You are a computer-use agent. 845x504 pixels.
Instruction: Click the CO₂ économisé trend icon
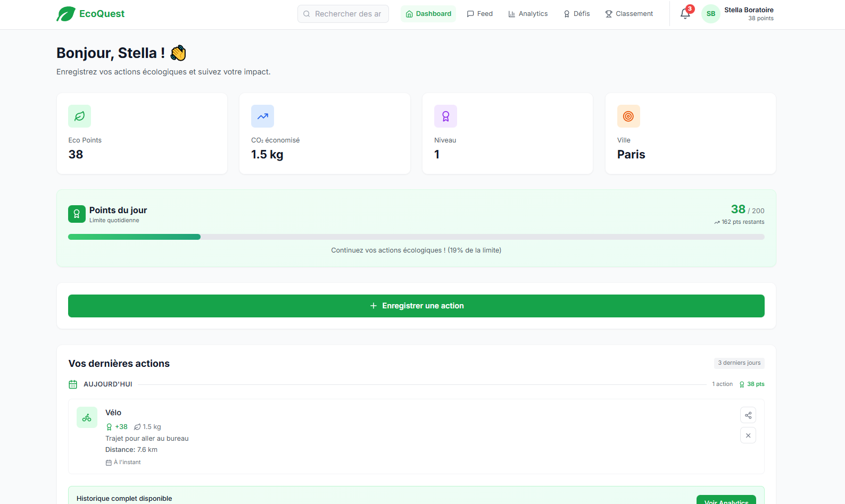(262, 116)
